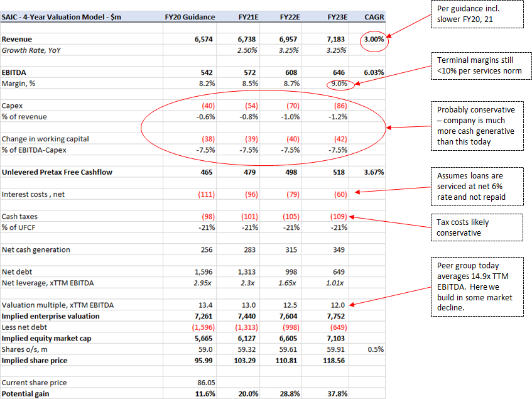The width and height of the screenshot is (532, 399).
Task: Click the 8.2% margin cell
Action: tap(207, 84)
